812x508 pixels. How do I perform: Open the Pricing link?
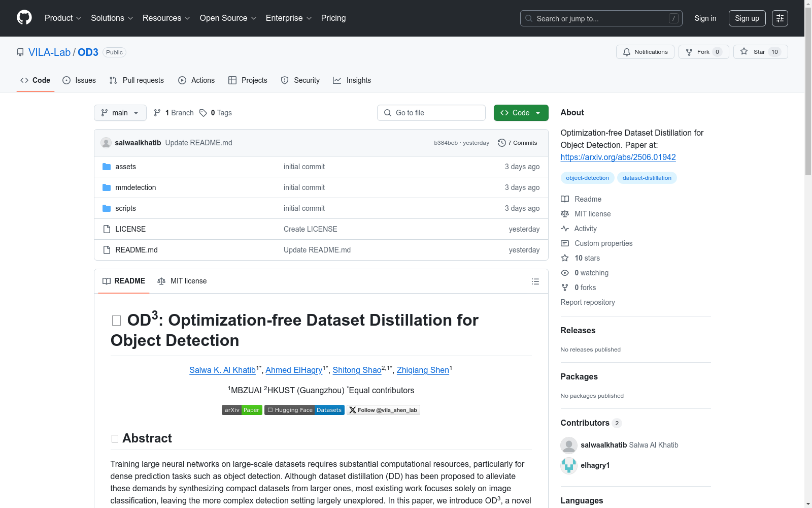point(333,18)
